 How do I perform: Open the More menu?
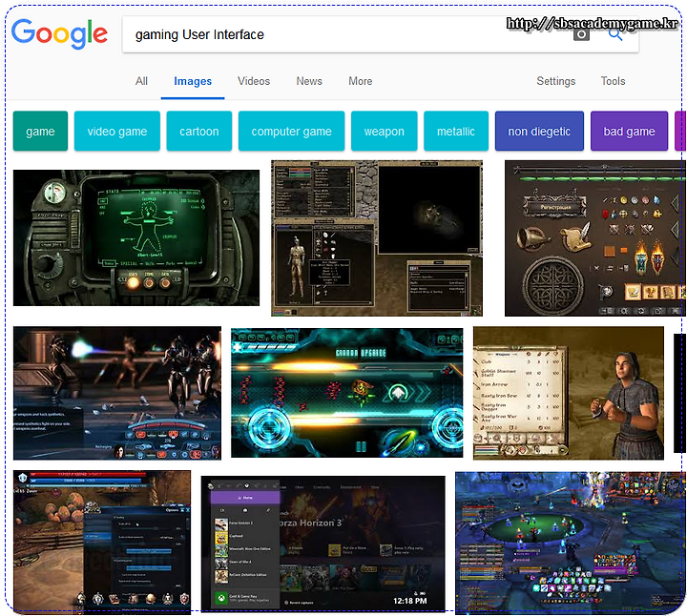pos(360,81)
